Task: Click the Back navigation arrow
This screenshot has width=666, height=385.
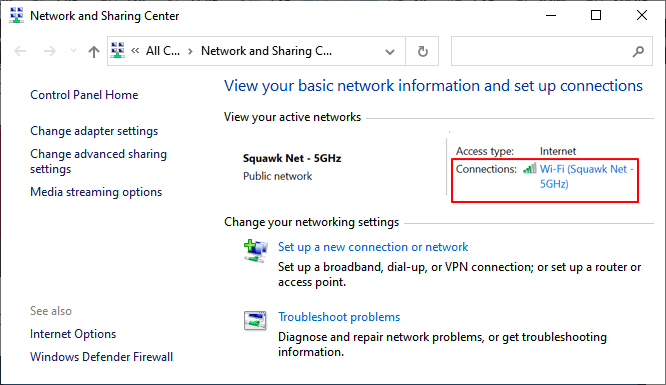Action: click(20, 51)
